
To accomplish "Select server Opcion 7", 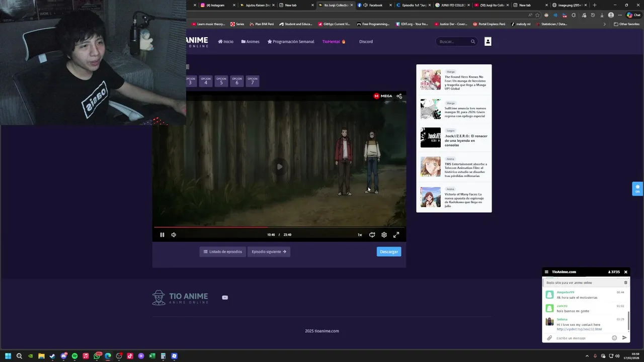I will click(253, 81).
